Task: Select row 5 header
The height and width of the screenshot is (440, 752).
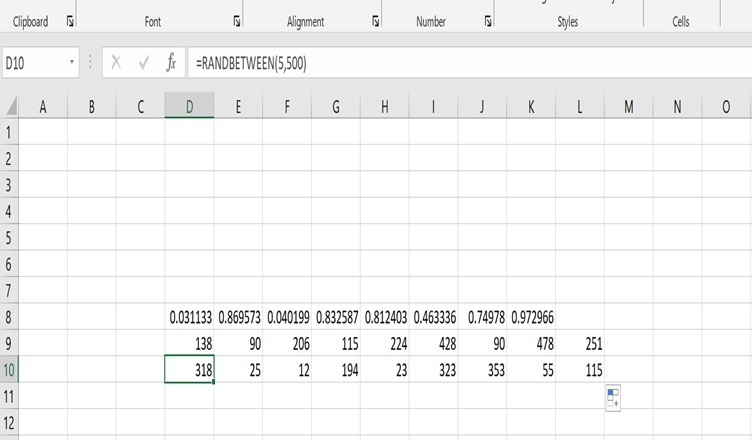Action: click(x=9, y=238)
